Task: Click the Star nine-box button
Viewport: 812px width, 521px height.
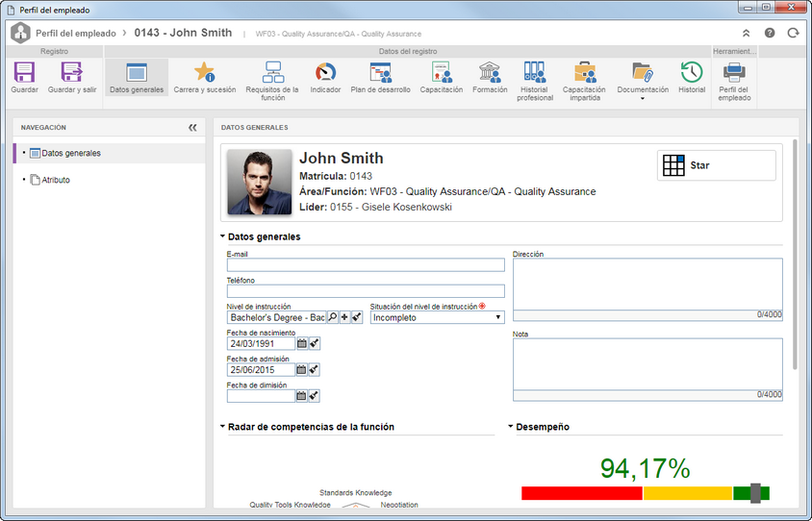Action: tap(716, 165)
